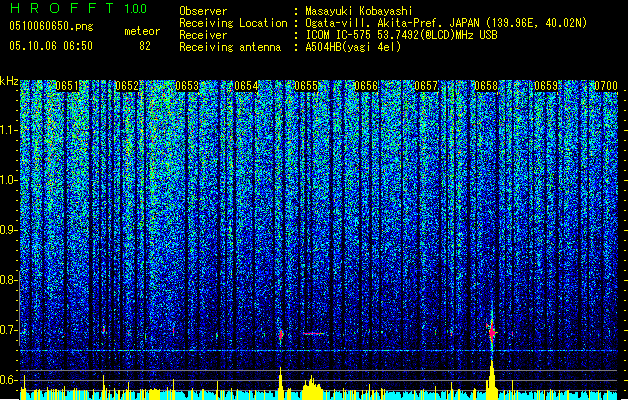Click the broad yellow intensity hump after 0655
Screen dimensions: 629x400
coord(312,388)
